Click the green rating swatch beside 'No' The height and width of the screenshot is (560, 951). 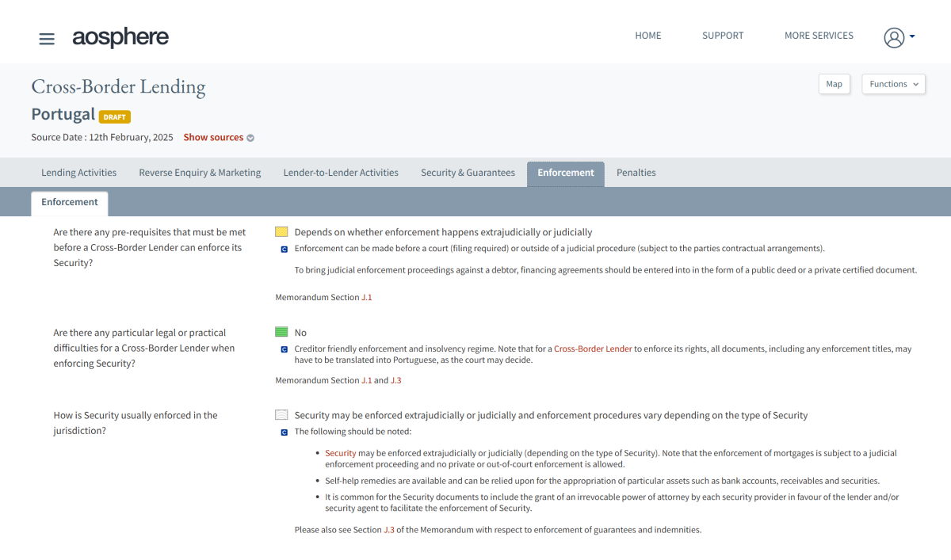point(281,333)
